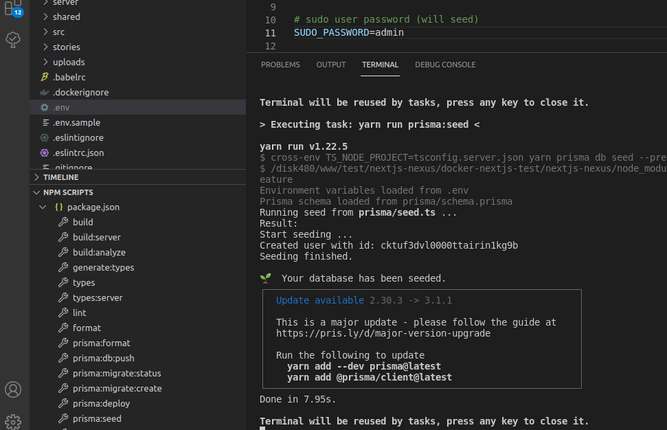Click the package.json braces icon
The height and width of the screenshot is (430, 667).
click(59, 207)
